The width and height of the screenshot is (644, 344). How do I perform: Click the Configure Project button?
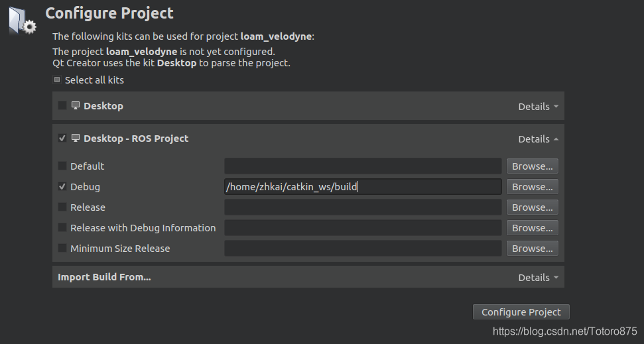click(521, 312)
